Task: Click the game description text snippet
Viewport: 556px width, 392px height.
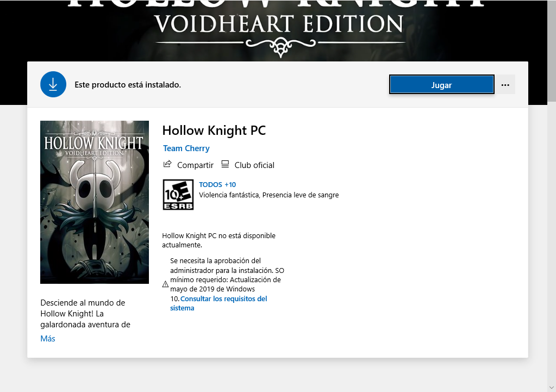Action: pyautogui.click(x=85, y=314)
